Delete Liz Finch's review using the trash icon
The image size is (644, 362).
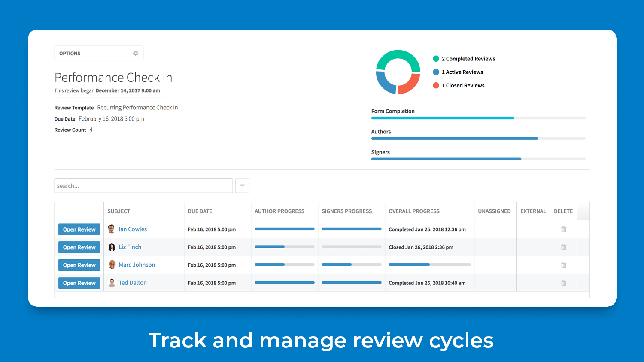click(563, 247)
